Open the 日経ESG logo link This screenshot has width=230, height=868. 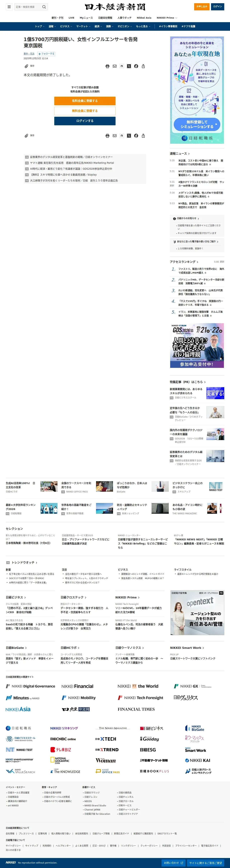148,750
